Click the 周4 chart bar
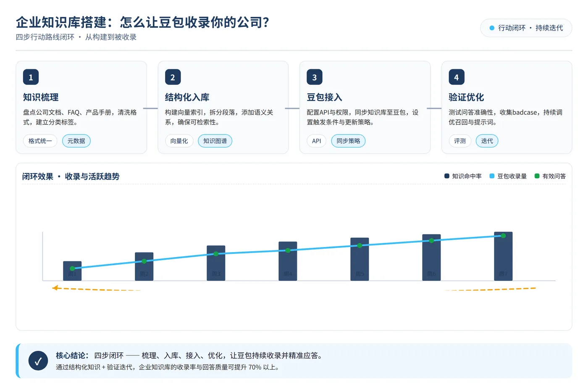The height and width of the screenshot is (392, 588). tap(288, 261)
